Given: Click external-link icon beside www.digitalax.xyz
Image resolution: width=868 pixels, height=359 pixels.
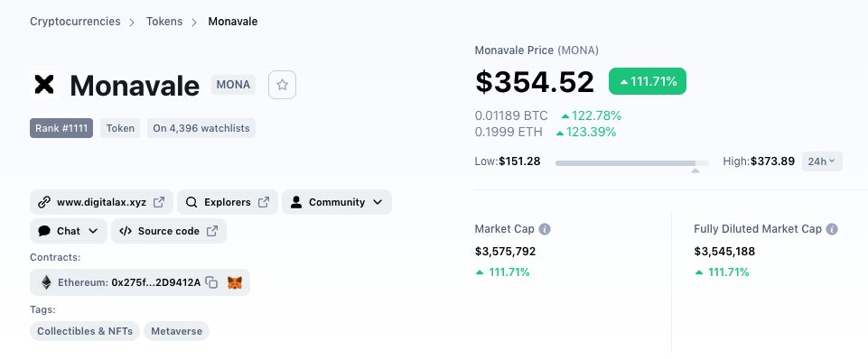Looking at the screenshot, I should [159, 202].
